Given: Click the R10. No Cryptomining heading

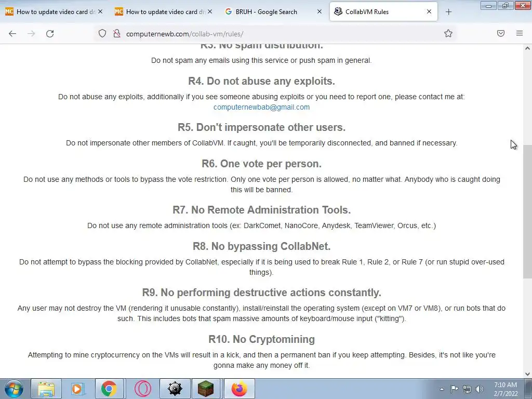Looking at the screenshot, I should pyautogui.click(x=261, y=339).
